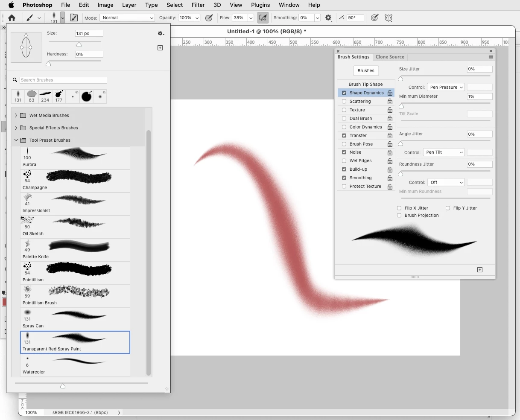Click the brush angle icon in options bar
This screenshot has width=520, height=420.
342,18
